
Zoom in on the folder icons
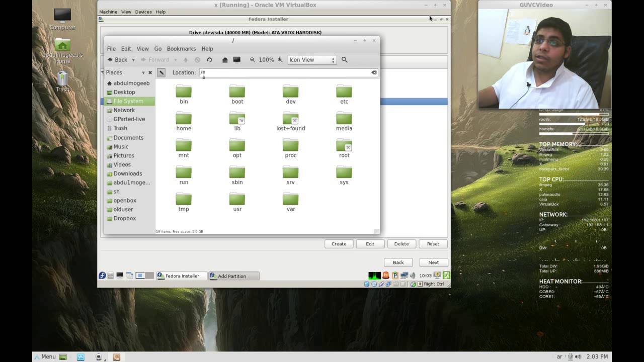tap(280, 60)
